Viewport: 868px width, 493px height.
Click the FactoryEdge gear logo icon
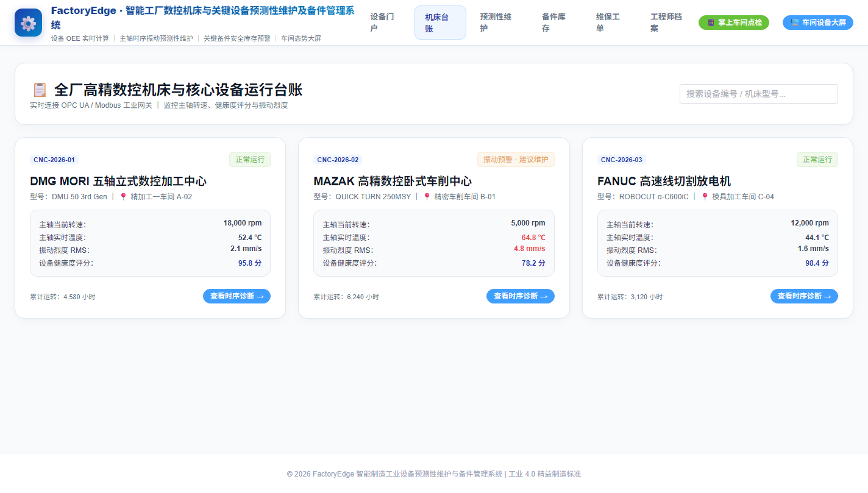click(x=28, y=23)
